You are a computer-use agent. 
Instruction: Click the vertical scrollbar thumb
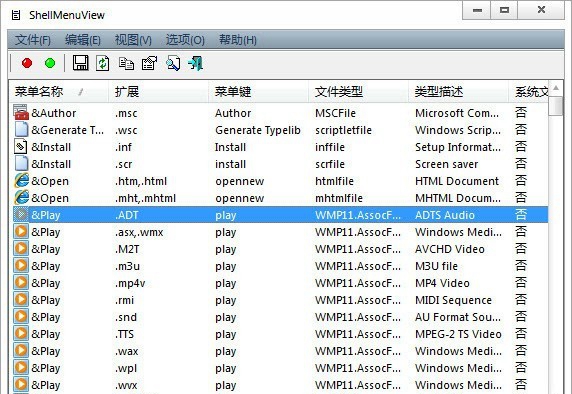click(x=556, y=106)
